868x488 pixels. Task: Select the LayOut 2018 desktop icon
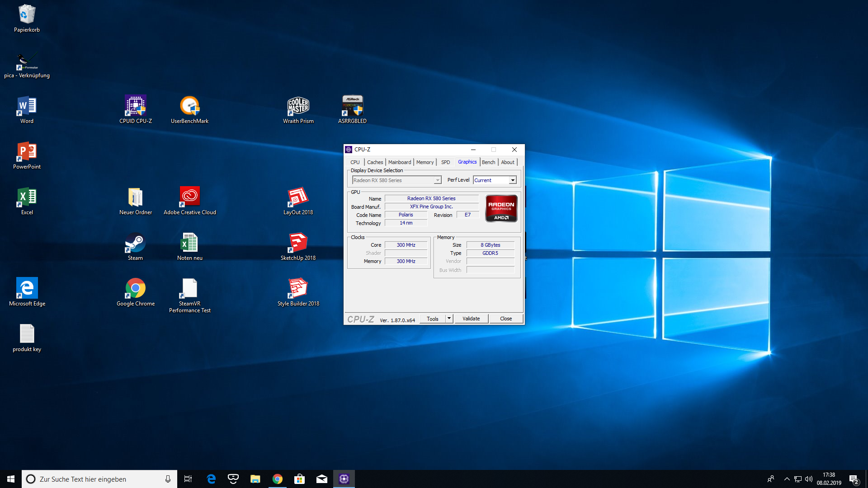click(x=298, y=202)
